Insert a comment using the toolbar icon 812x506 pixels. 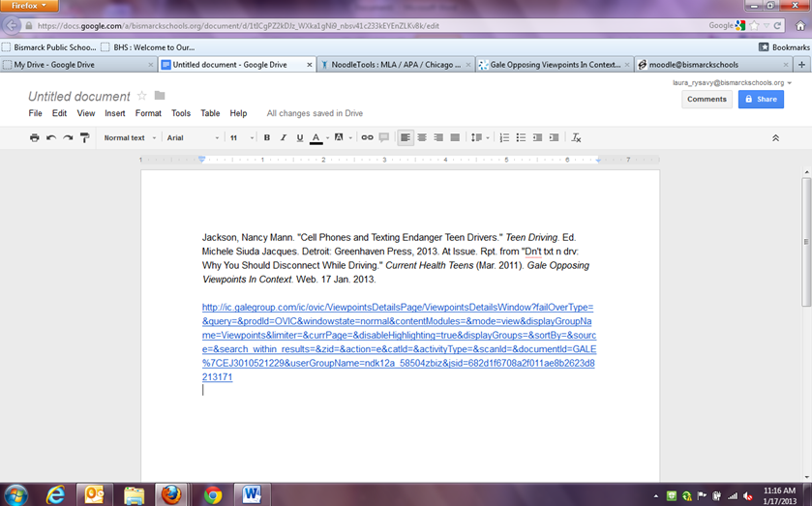point(383,137)
